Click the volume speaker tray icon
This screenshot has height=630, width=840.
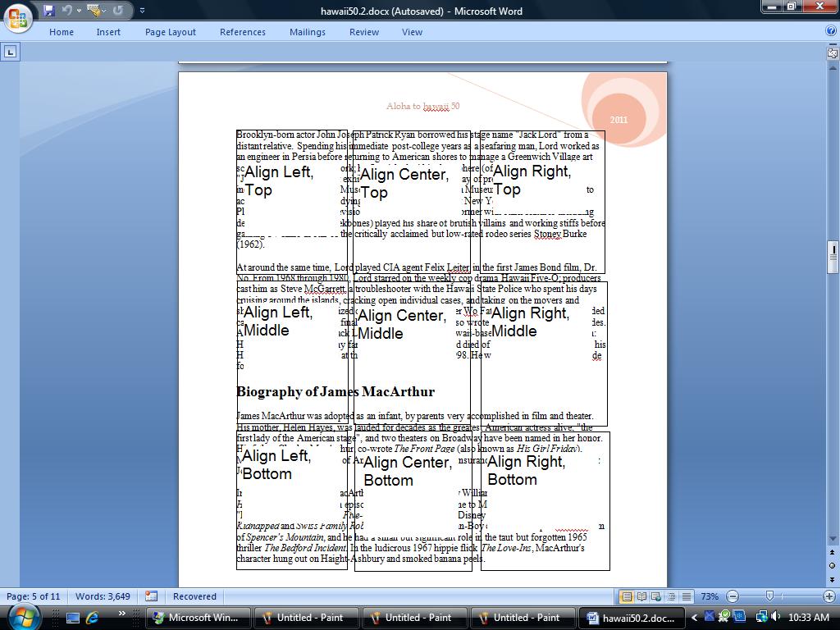775,617
